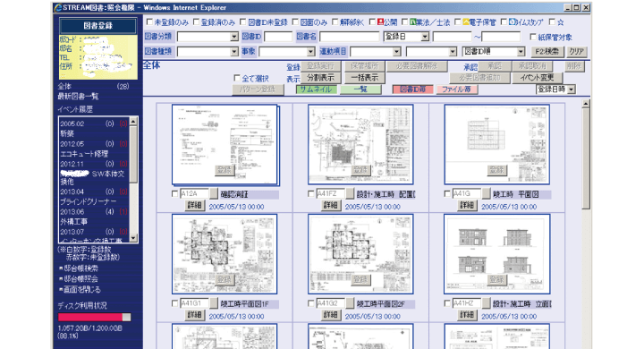The height and width of the screenshot is (349, 644).
Task: Click the blue タイムスタンプ icon
Action: 513,22
